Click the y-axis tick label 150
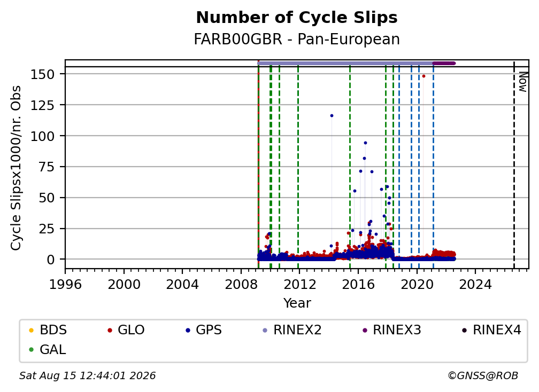Screen dimensions: 539x392 [x=42, y=74]
